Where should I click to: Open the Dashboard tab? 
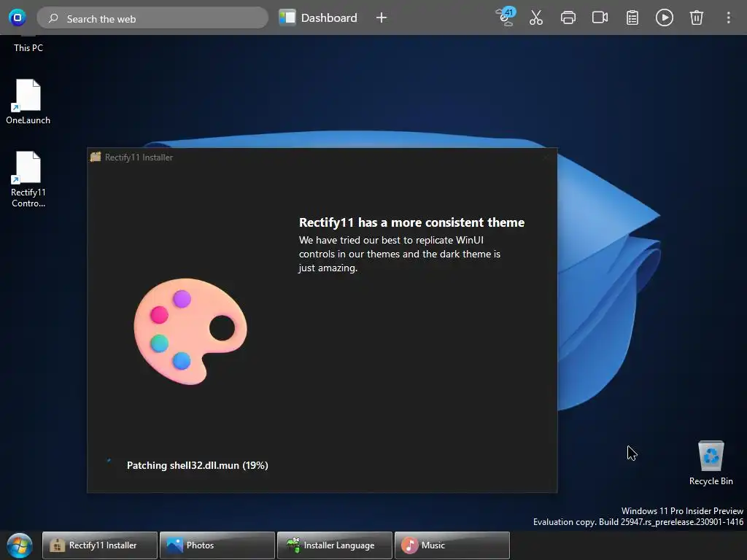[x=318, y=18]
